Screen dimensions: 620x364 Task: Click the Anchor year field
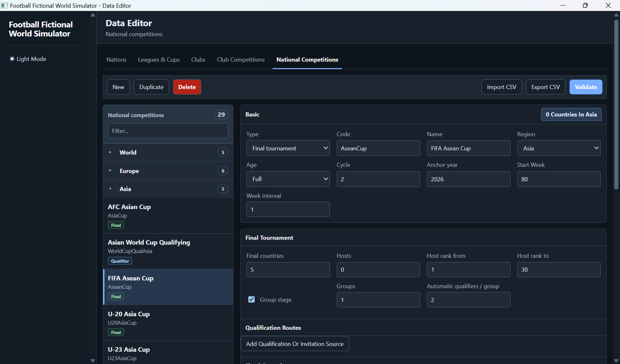469,179
